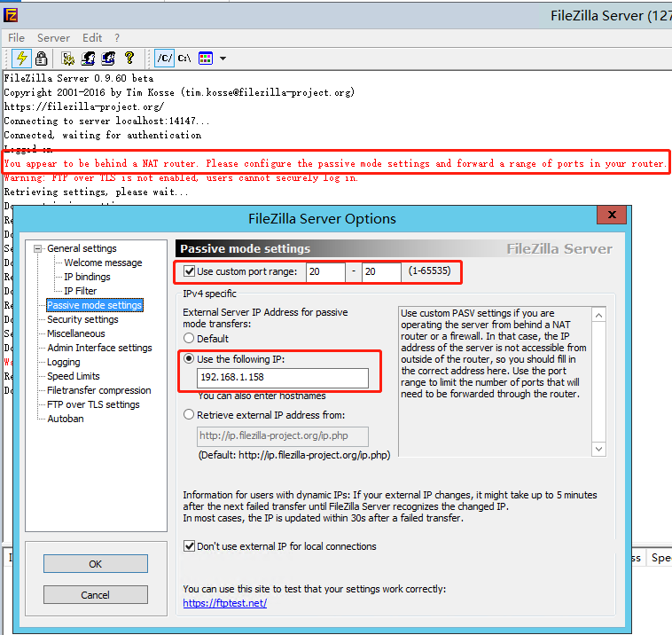Open the Edit menu
Viewport: 672px width, 635px height.
coord(92,38)
